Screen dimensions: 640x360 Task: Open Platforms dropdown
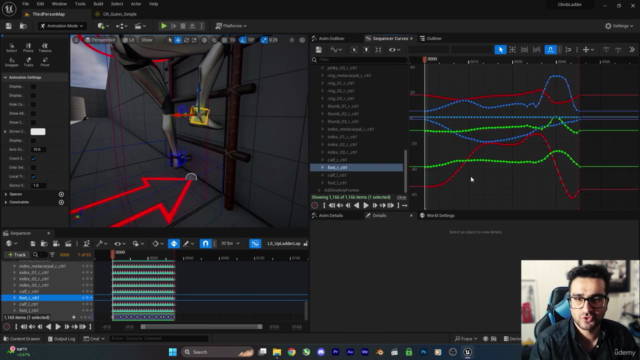pyautogui.click(x=231, y=26)
